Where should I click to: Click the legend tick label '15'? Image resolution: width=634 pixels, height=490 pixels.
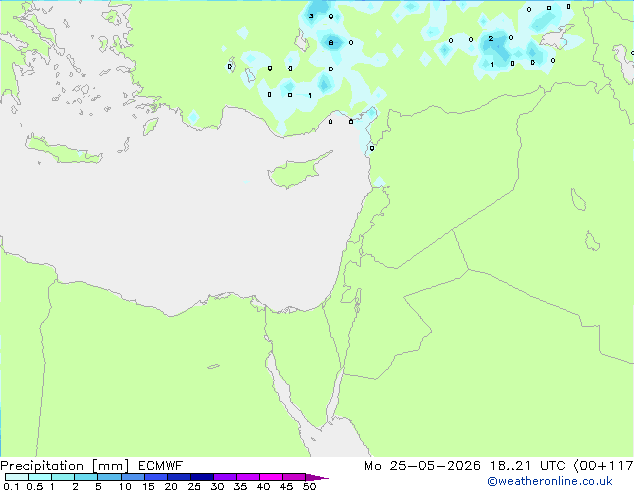coord(148,486)
